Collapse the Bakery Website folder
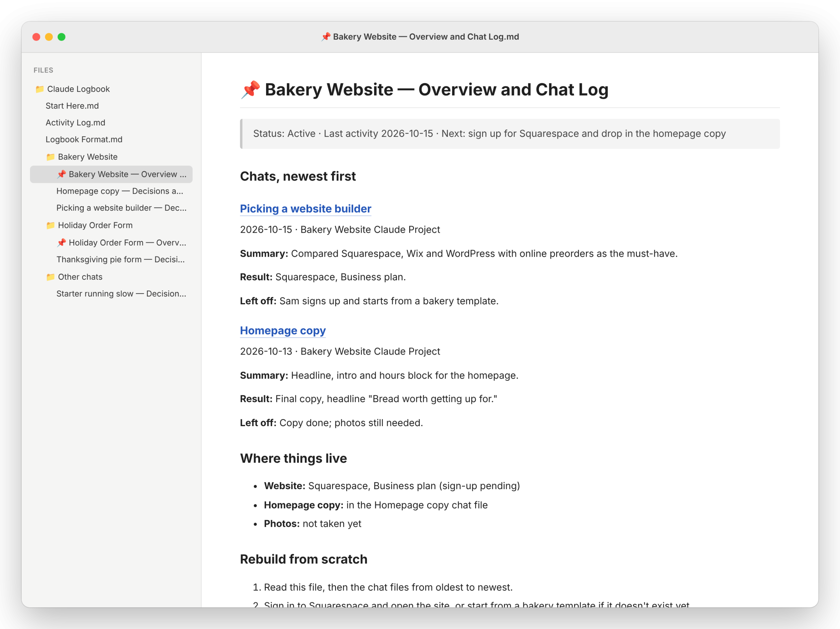840x629 pixels. [x=88, y=157]
